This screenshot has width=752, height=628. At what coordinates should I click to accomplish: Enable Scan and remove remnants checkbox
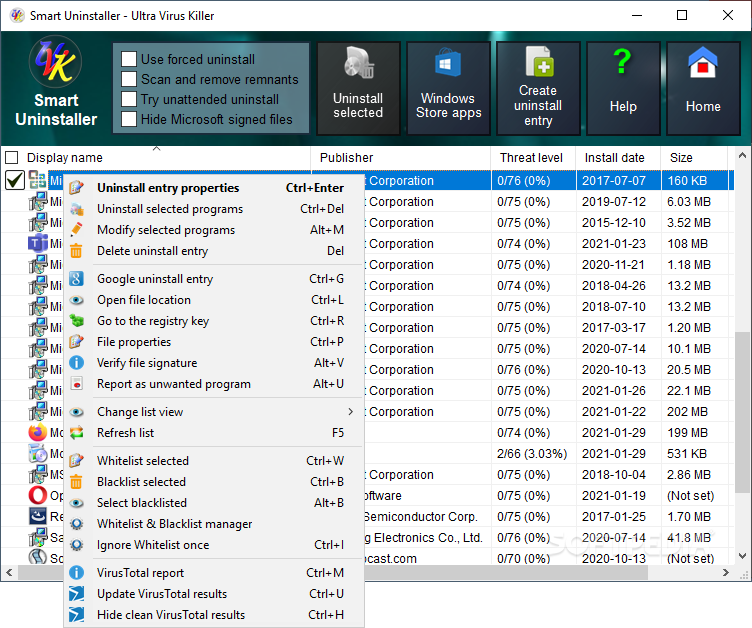pos(129,79)
